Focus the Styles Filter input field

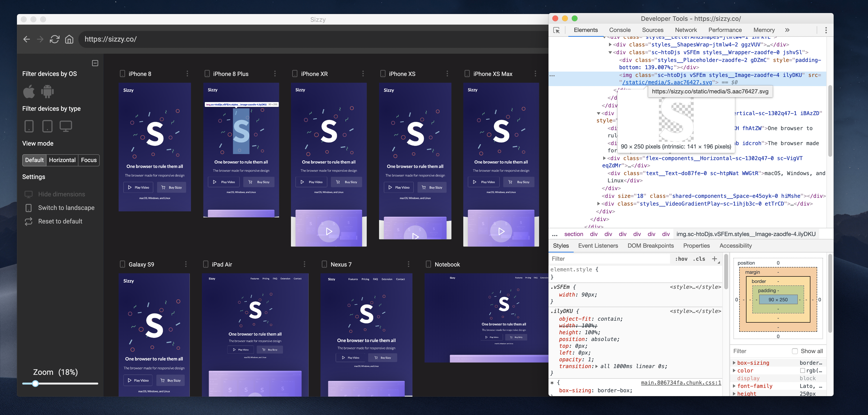(x=610, y=259)
